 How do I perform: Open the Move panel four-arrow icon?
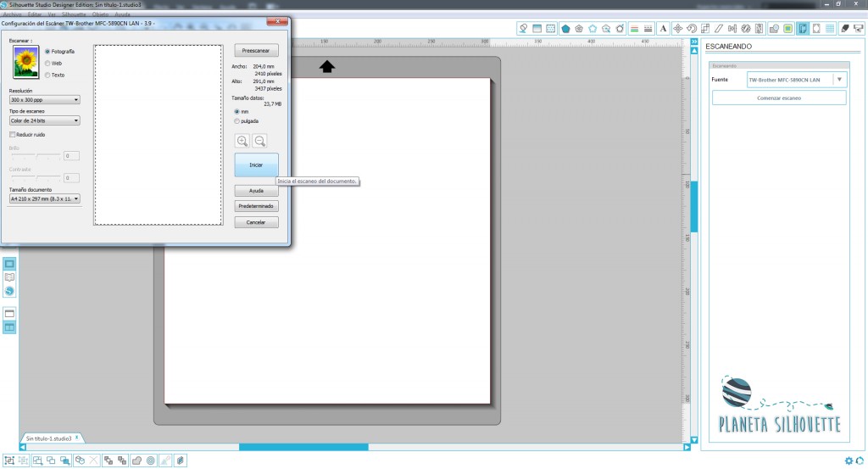coord(677,29)
